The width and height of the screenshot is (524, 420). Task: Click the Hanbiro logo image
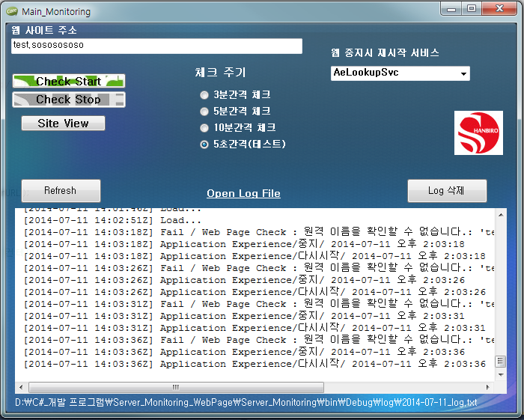tap(478, 133)
